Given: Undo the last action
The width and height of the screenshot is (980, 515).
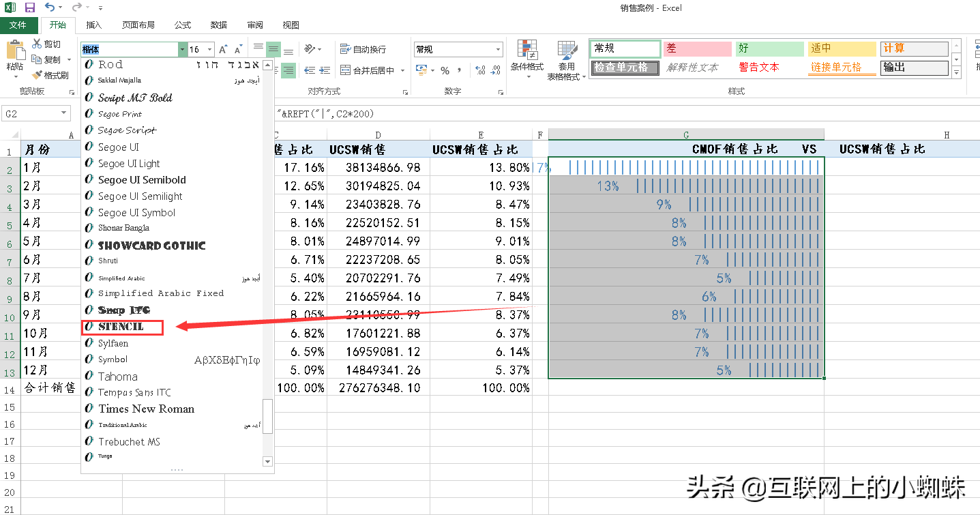Looking at the screenshot, I should (50, 8).
